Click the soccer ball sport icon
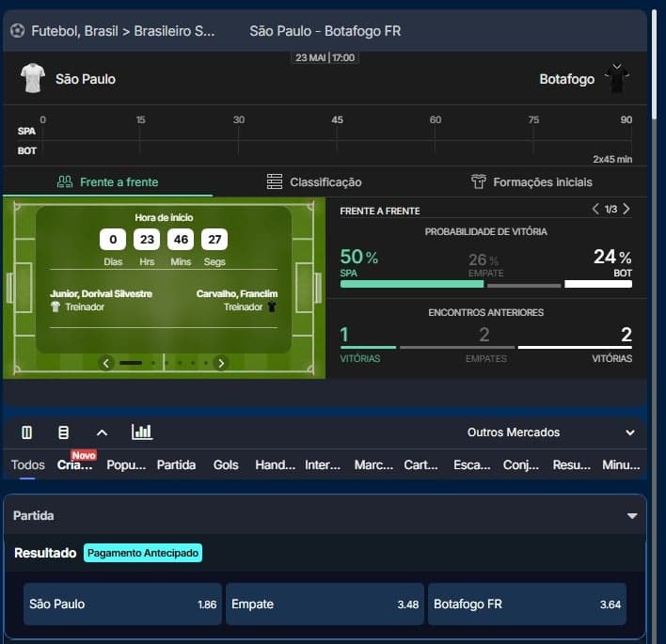The width and height of the screenshot is (666, 644). (18, 31)
